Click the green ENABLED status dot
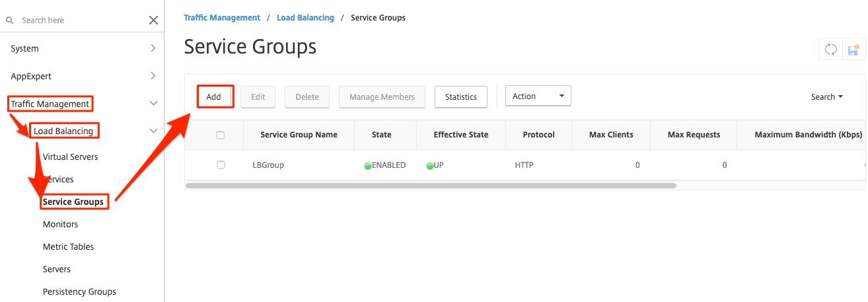This screenshot has height=302, width=868. click(368, 166)
